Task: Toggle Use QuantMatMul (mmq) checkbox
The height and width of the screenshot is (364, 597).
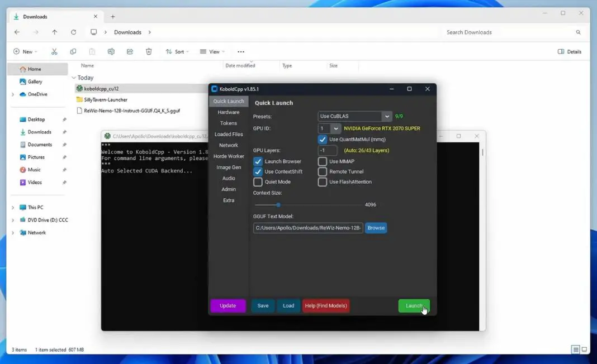Action: coord(323,139)
